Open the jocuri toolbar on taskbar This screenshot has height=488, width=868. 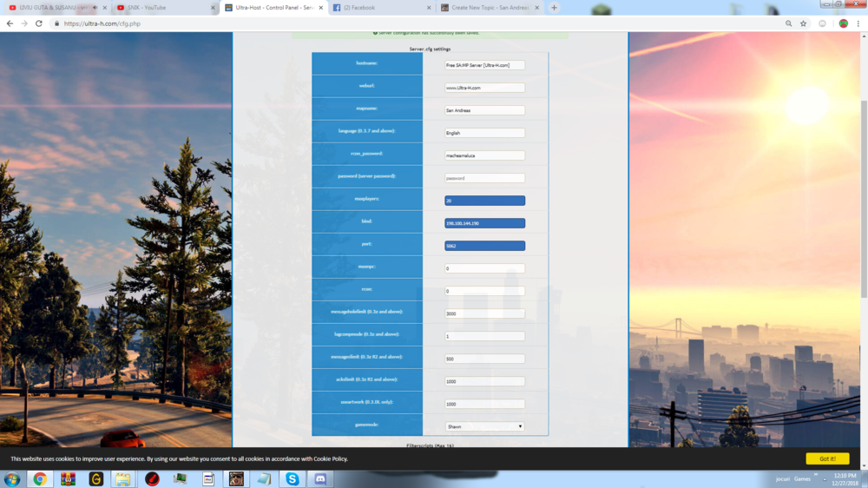point(782,479)
